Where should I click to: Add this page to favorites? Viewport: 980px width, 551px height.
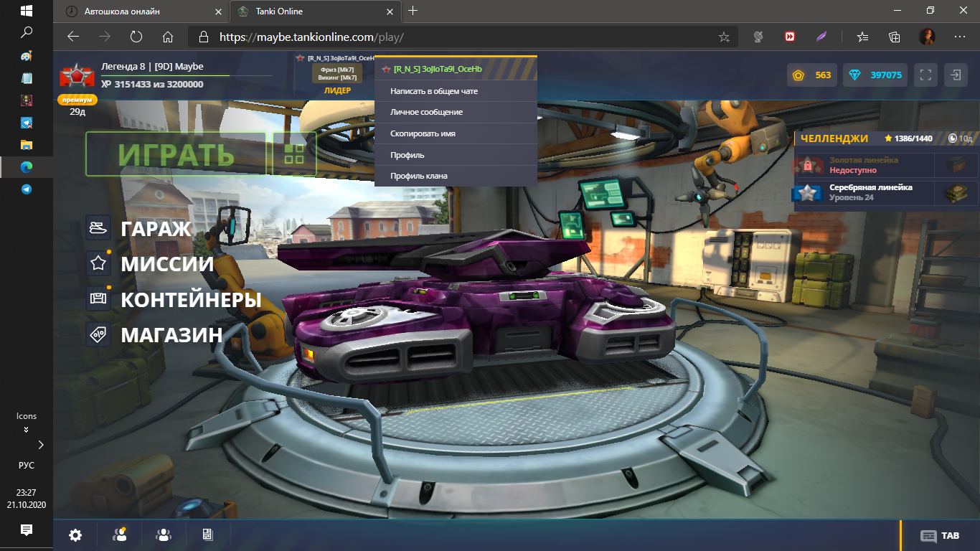tap(724, 37)
